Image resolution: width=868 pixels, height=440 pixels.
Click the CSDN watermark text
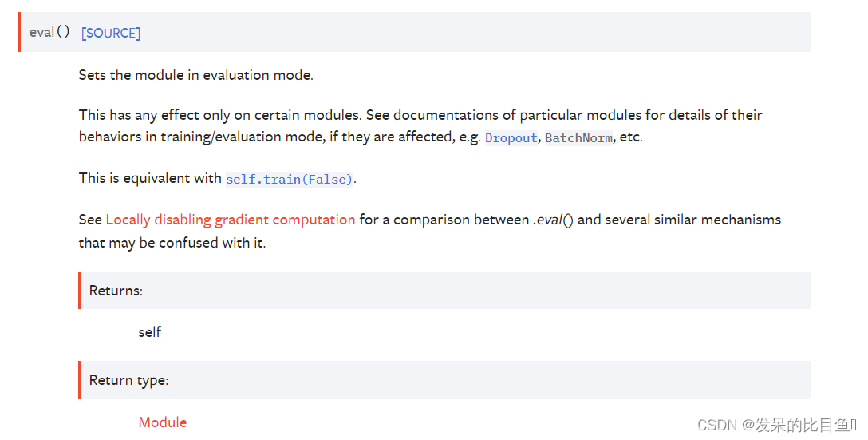pyautogui.click(x=717, y=425)
